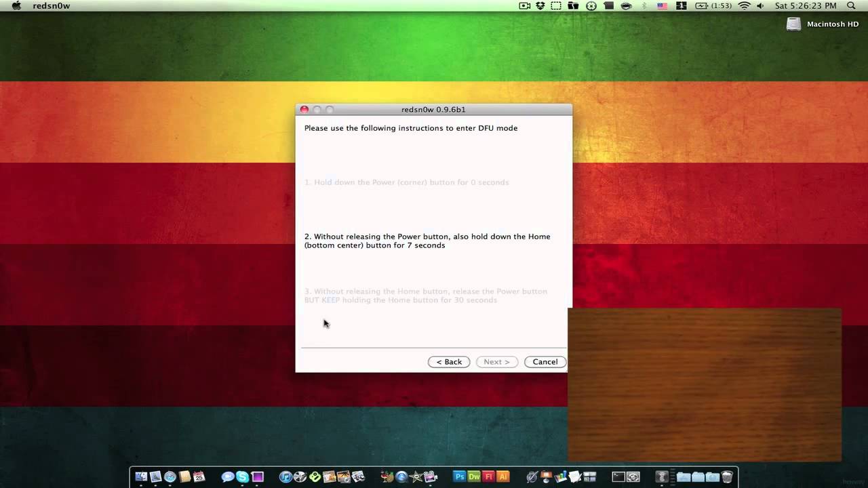Viewport: 868px width, 488px height.
Task: Click the date and time display
Action: (806, 5)
